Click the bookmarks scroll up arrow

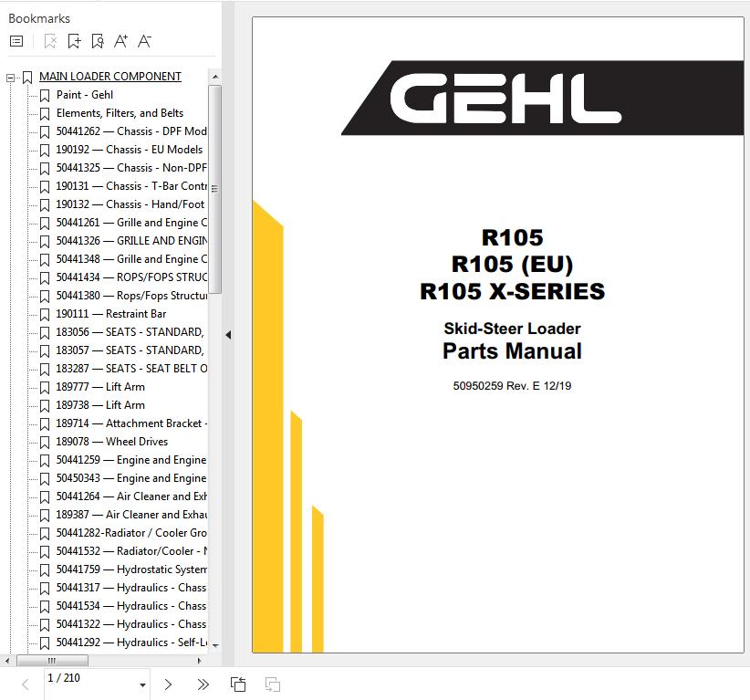(x=215, y=77)
